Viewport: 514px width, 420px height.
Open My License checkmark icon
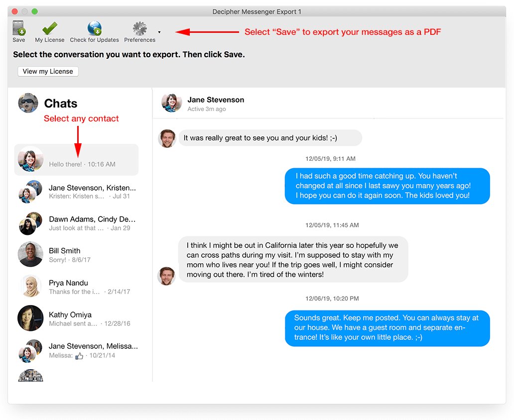coord(49,29)
